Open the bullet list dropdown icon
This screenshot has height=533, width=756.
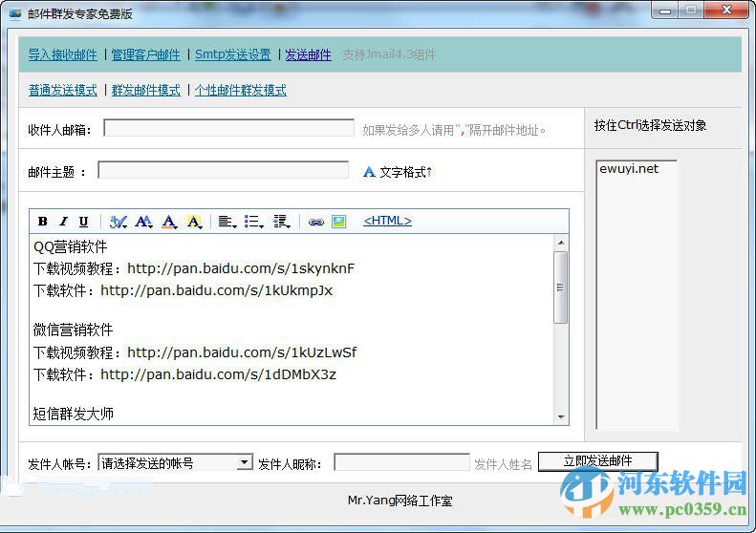(253, 222)
